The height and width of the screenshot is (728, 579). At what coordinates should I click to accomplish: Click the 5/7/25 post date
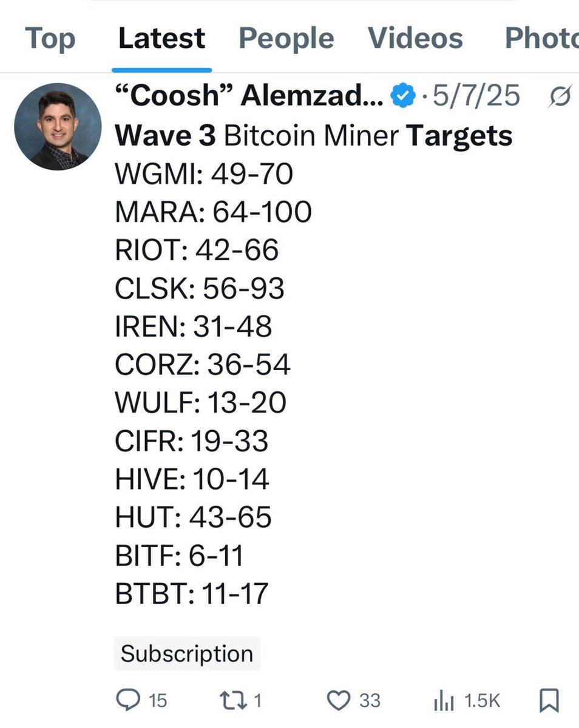476,96
